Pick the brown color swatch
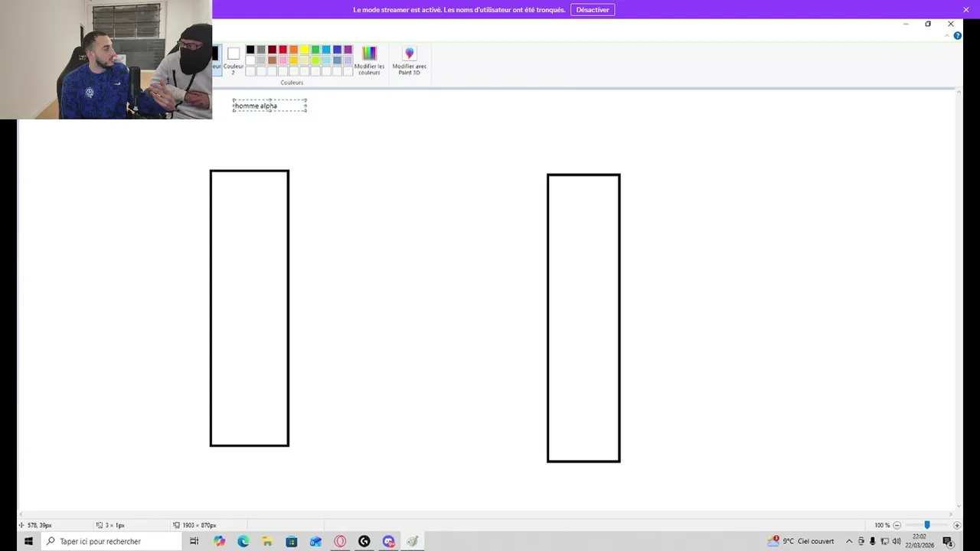The height and width of the screenshot is (551, 980). pyautogui.click(x=272, y=60)
